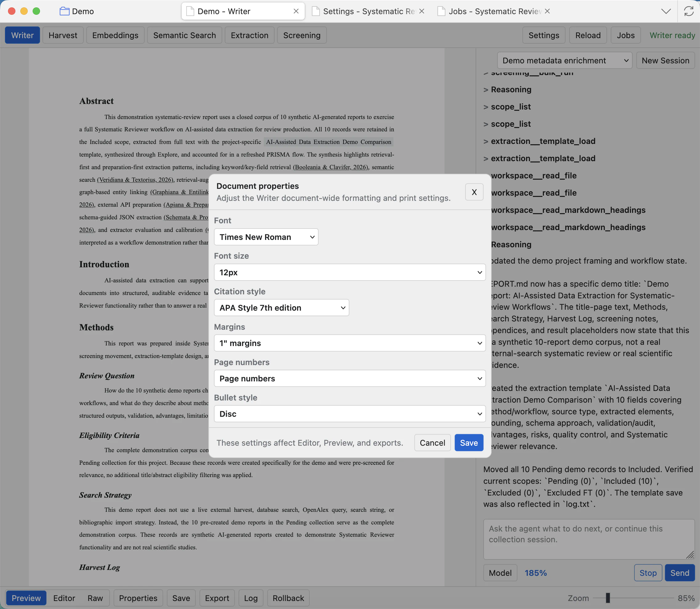Open the Demo metadata enrichment session dropdown

pos(565,61)
